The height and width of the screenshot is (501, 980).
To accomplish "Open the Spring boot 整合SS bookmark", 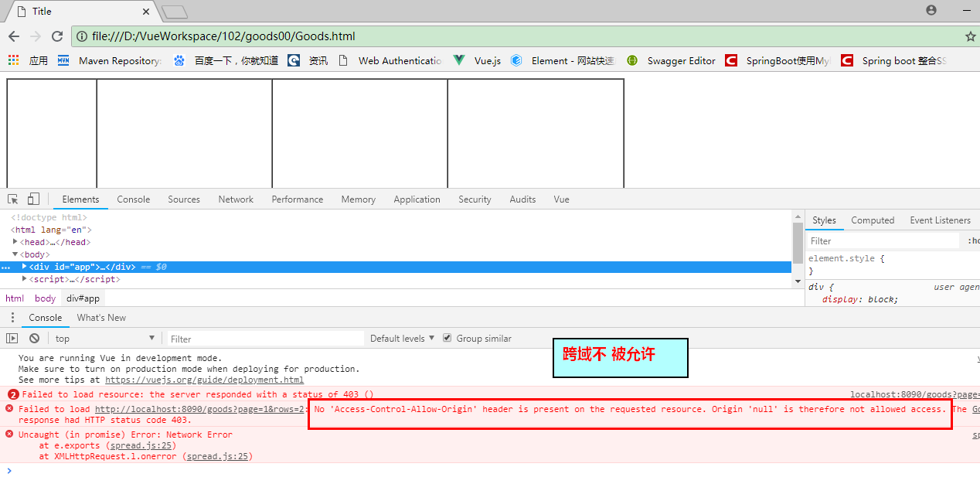I will [x=893, y=60].
